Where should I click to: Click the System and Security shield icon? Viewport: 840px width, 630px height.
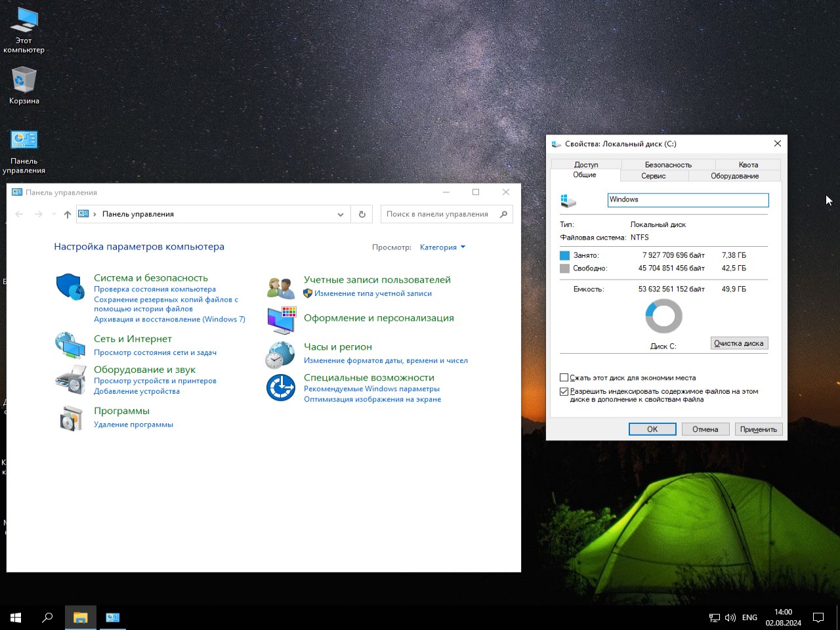(x=70, y=287)
